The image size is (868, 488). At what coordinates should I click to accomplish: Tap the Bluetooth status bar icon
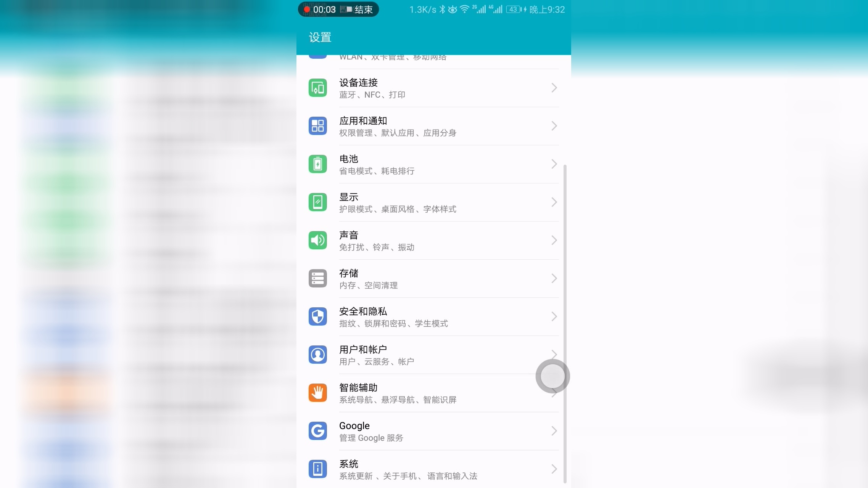click(x=442, y=10)
